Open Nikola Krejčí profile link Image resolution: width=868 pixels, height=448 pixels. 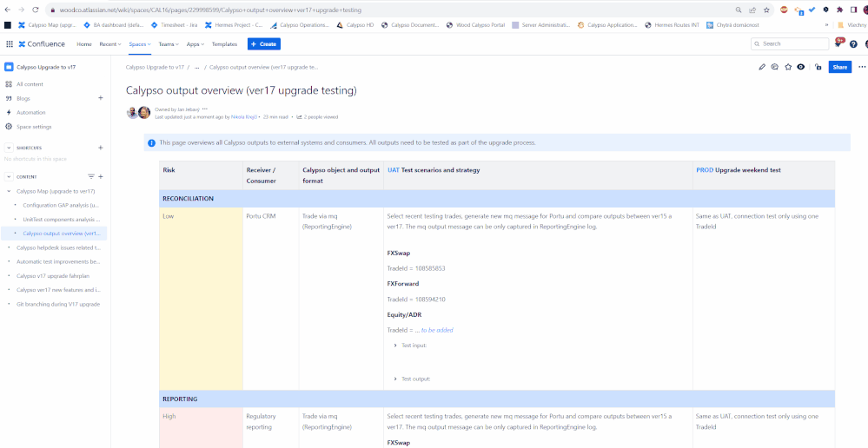point(243,116)
